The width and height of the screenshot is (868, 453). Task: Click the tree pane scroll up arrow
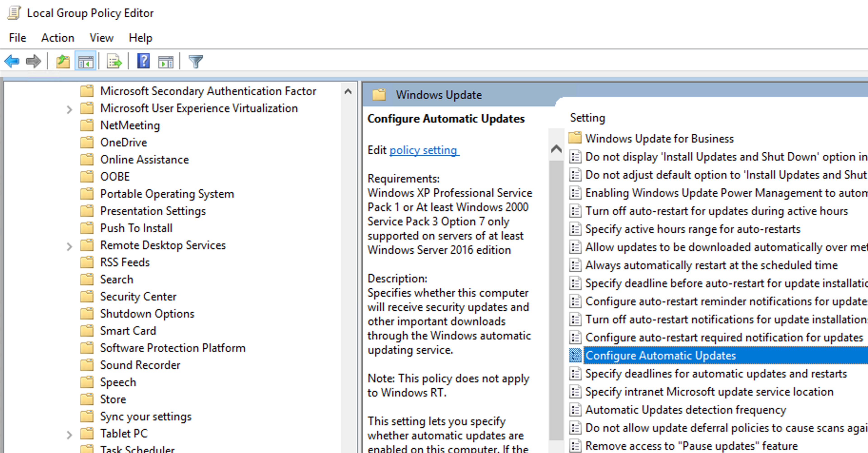[x=348, y=91]
